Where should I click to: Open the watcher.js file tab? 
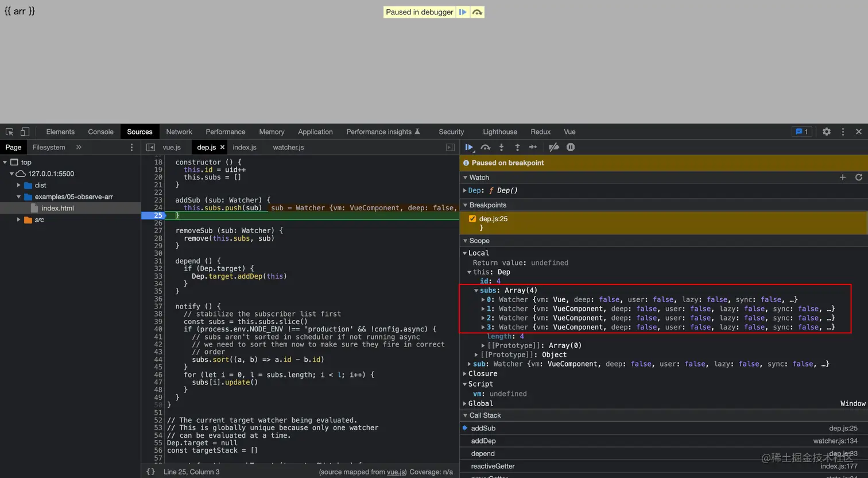[288, 148]
